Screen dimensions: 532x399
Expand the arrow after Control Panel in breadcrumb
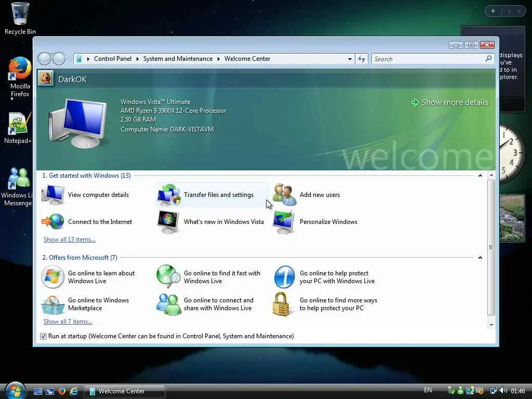tap(137, 59)
